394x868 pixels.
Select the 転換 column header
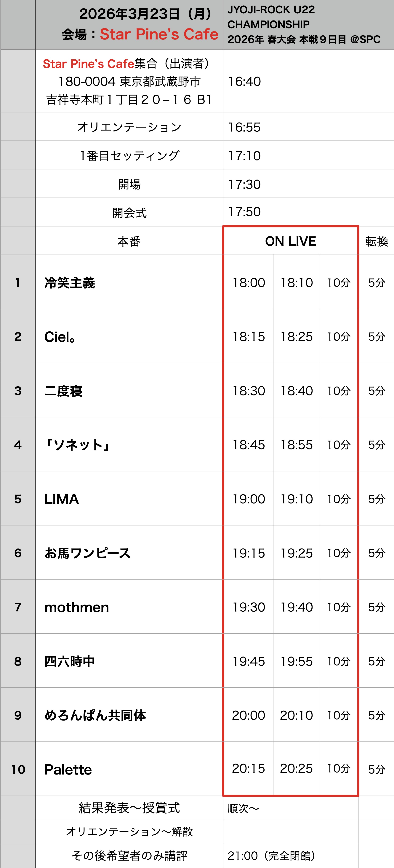click(x=377, y=241)
